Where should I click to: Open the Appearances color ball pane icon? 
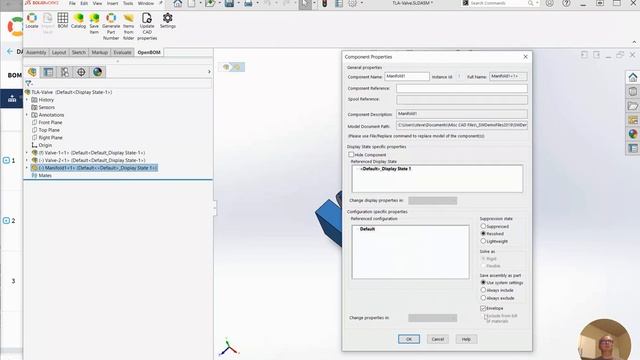(x=633, y=134)
